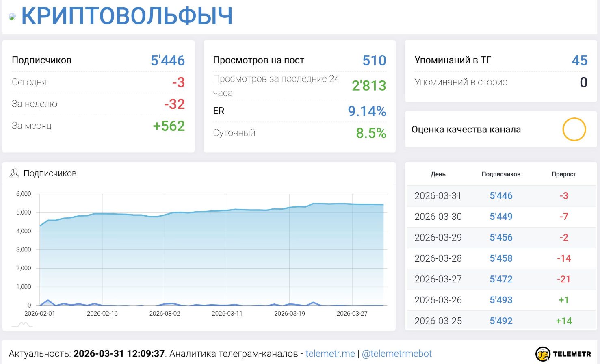Click the Подписчиков total value 5'446
600x364 pixels.
click(x=169, y=60)
